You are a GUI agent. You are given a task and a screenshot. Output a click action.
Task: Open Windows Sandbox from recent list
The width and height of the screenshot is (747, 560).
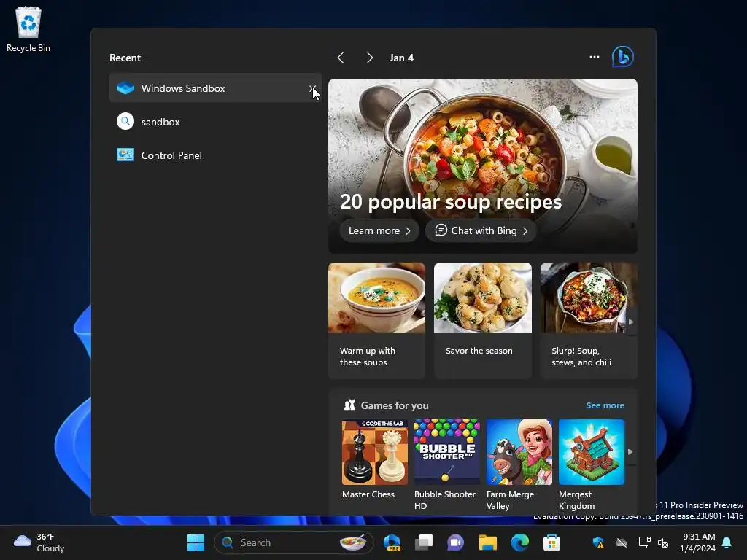[x=215, y=88]
